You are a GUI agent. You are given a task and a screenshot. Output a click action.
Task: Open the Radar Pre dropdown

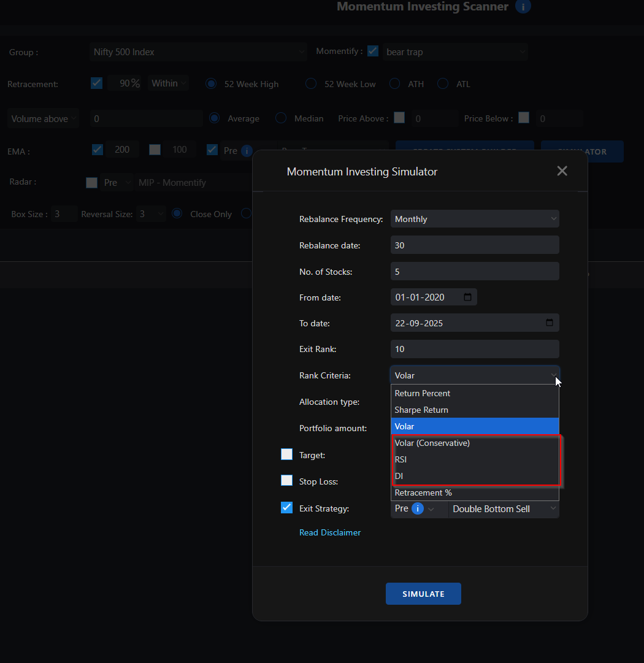[117, 183]
